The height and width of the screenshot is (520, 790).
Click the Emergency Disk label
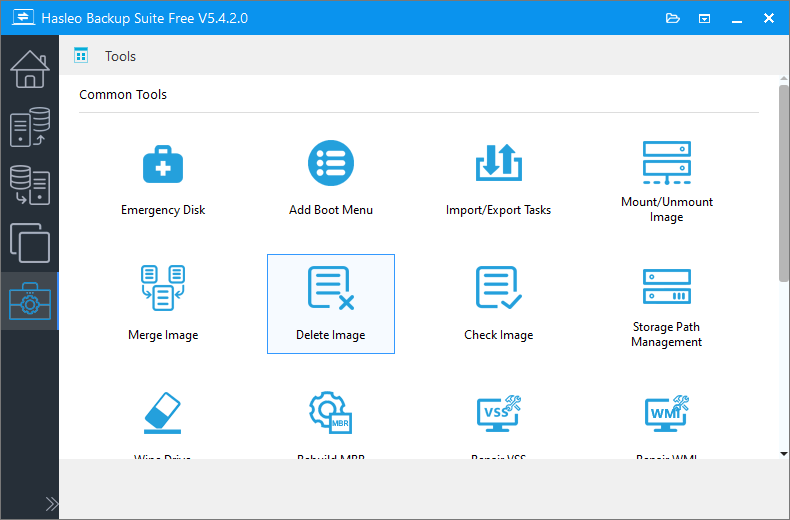(x=163, y=210)
